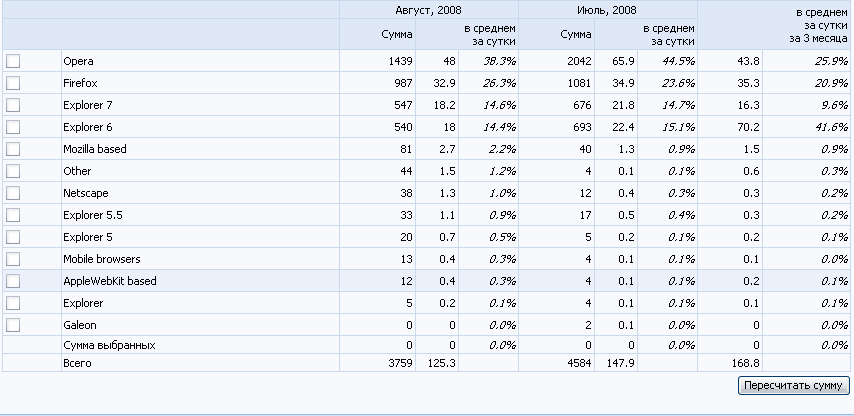Image resolution: width=854 pixels, height=416 pixels.
Task: Click the Август, 2008 column header
Action: tap(428, 10)
